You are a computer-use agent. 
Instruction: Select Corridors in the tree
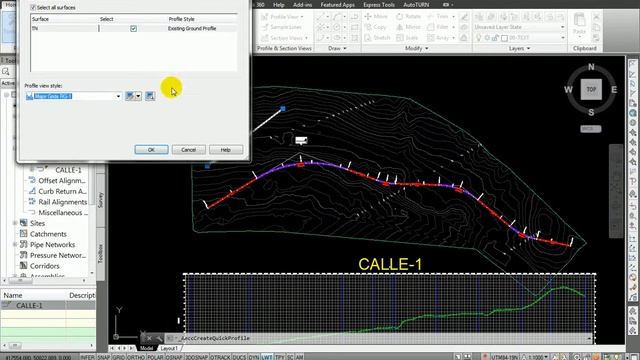coord(44,266)
